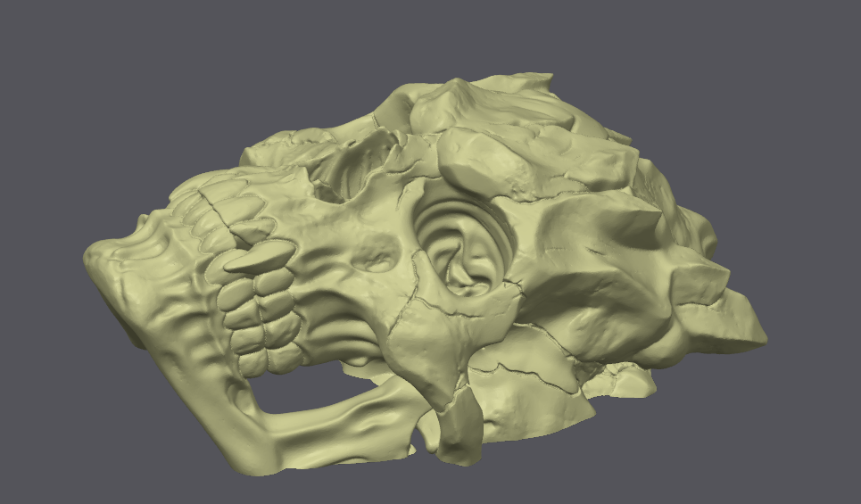Viewport: 861px width, 504px height.
Task: Select the cracked plate beneath the temple
Action: tap(527, 379)
